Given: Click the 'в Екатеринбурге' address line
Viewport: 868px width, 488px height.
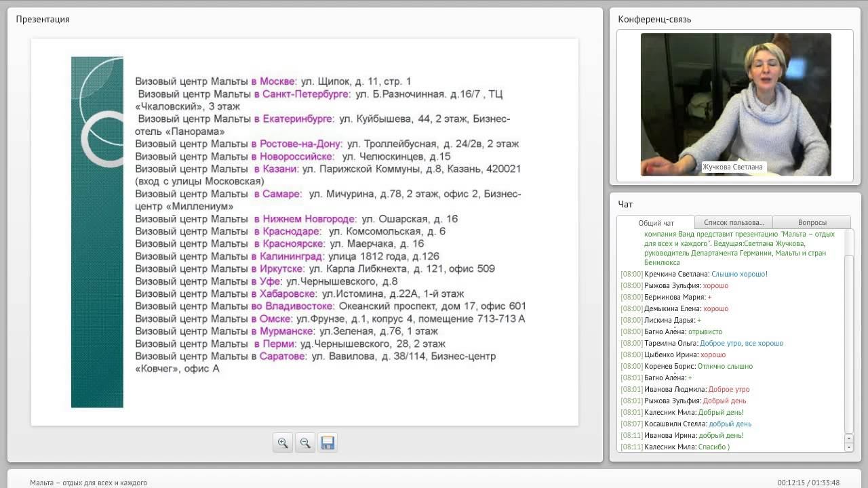Looking at the screenshot, I should [x=322, y=125].
